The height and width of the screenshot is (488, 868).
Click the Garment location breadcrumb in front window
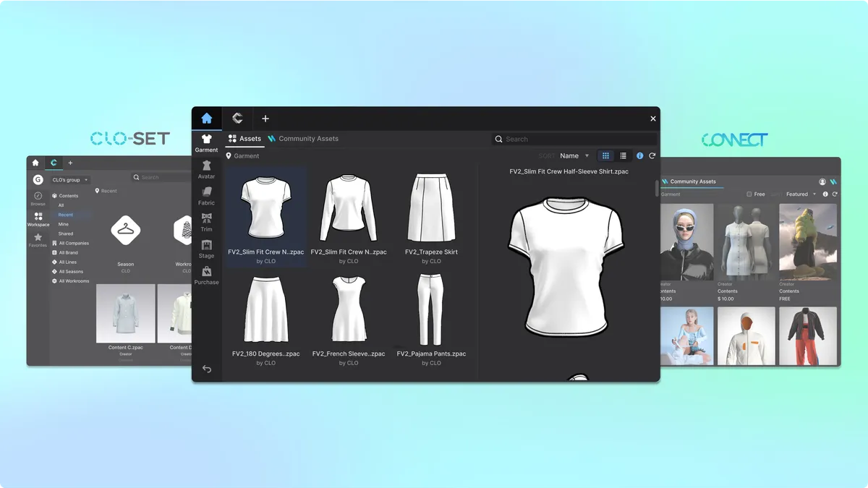(242, 156)
